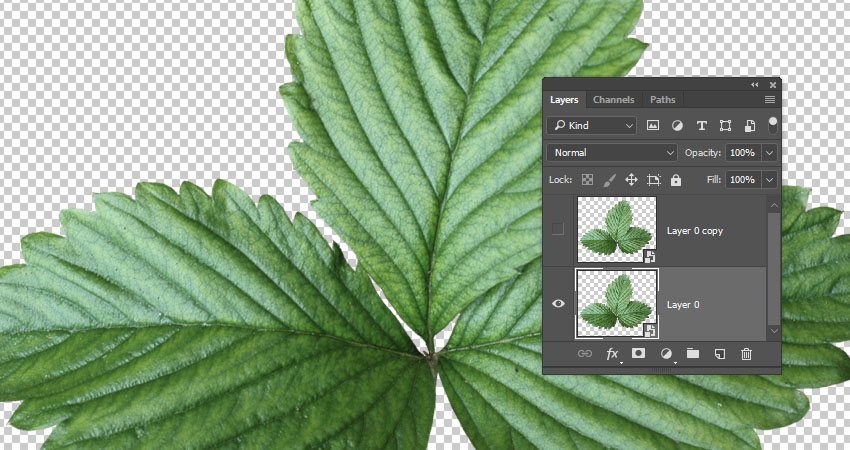Close the Layers panel
The image size is (850, 450).
(x=772, y=85)
